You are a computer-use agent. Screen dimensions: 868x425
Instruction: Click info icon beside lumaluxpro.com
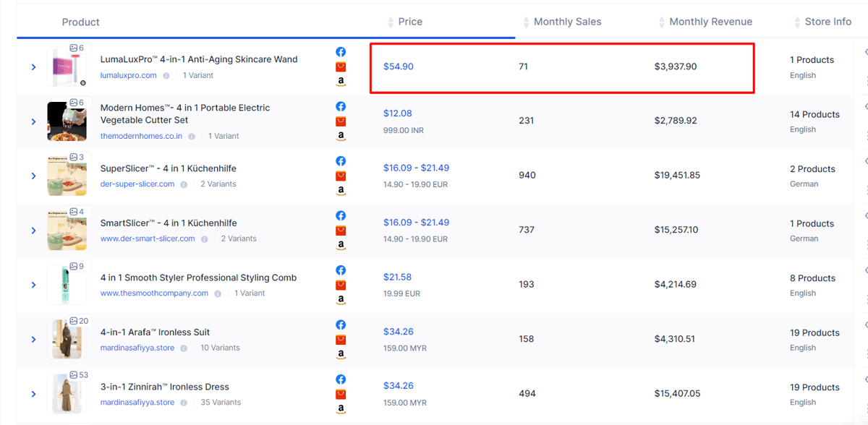(x=166, y=75)
